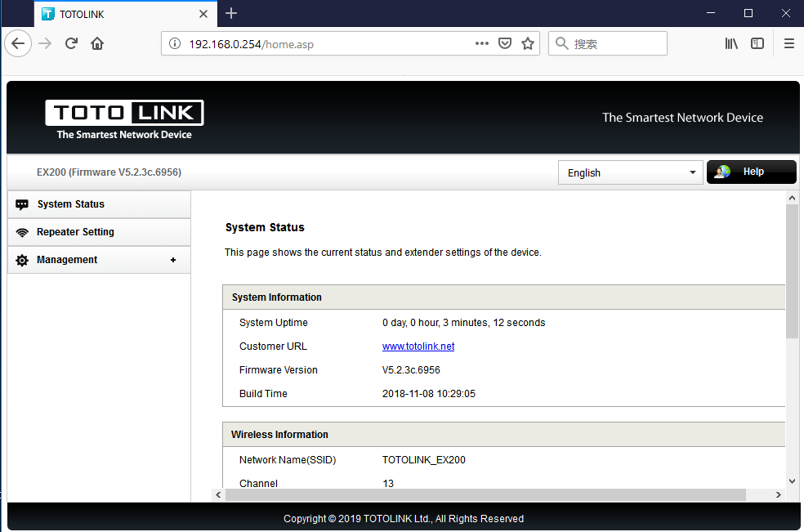804x532 pixels.
Task: Open the Firefox hamburger menu
Action: pos(789,43)
